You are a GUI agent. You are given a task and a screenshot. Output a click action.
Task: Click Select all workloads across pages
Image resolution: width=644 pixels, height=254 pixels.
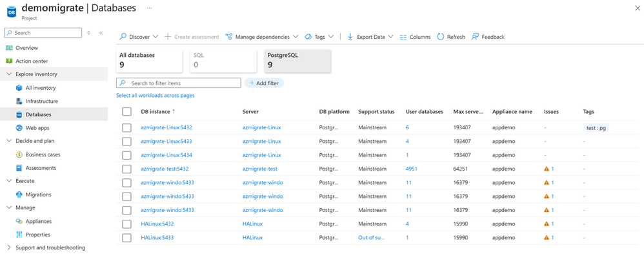click(x=156, y=95)
